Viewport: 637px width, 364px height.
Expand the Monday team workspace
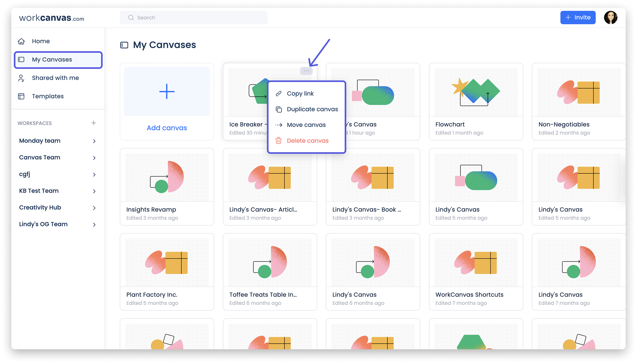click(x=94, y=141)
